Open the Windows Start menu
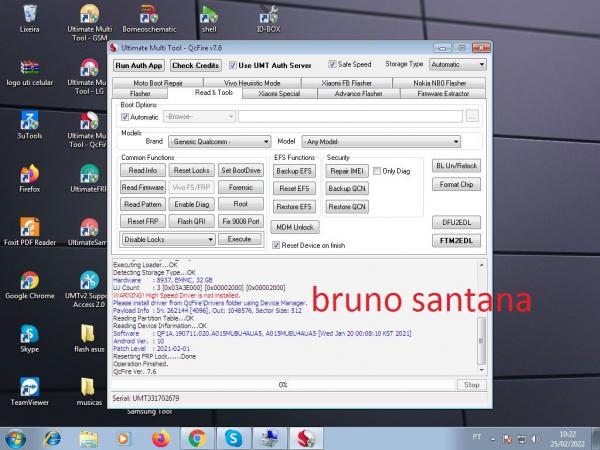The width and height of the screenshot is (600, 450). tap(15, 439)
